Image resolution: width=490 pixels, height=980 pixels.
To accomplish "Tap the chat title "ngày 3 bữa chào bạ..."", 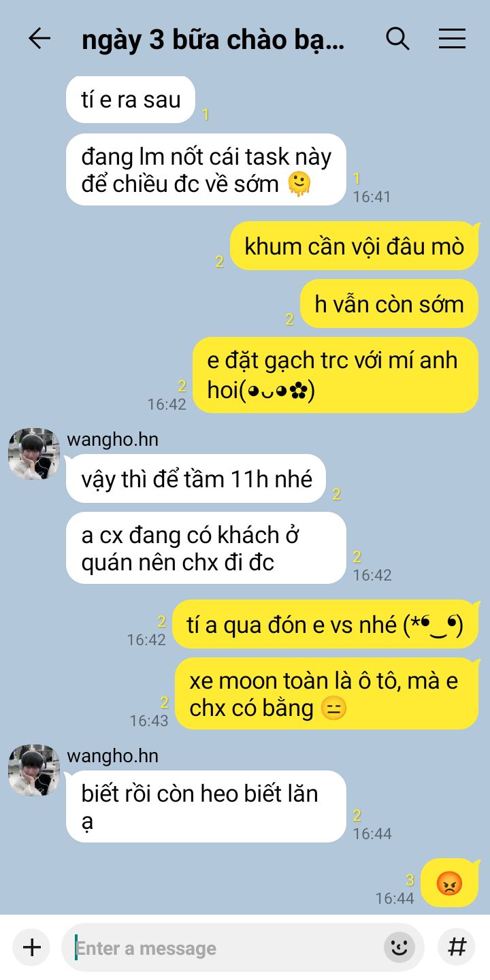I will click(x=213, y=40).
